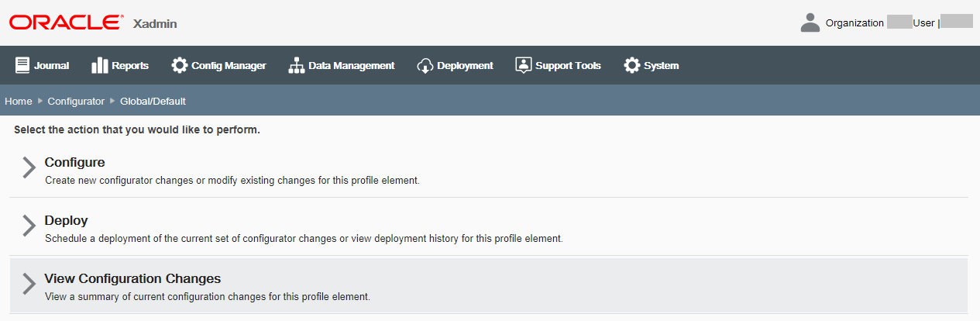Open the Reports menu label
980x321 pixels.
coord(130,66)
